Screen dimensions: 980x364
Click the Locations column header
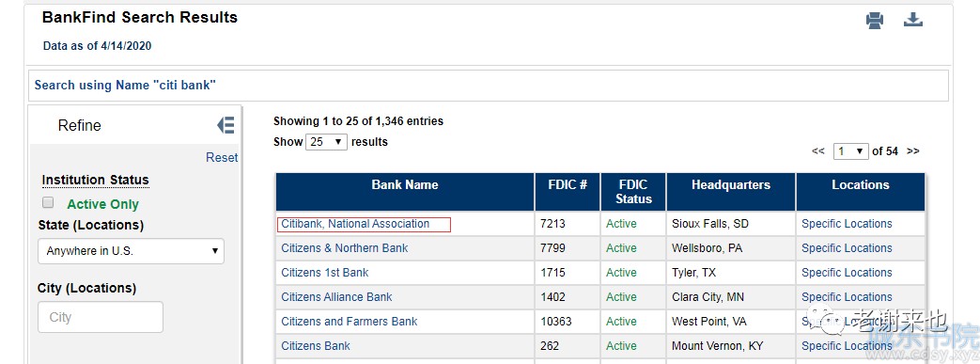tap(861, 192)
